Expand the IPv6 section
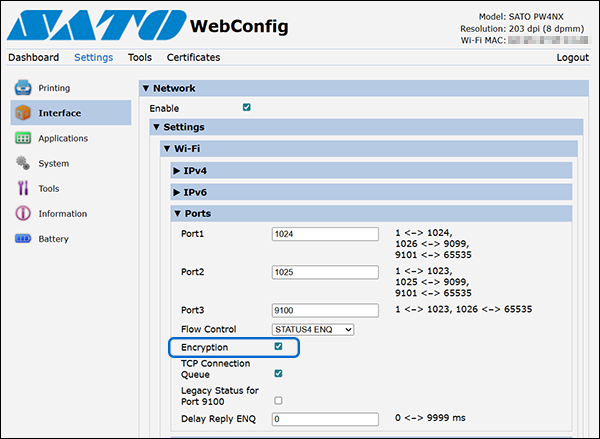600x439 pixels. (x=371, y=192)
